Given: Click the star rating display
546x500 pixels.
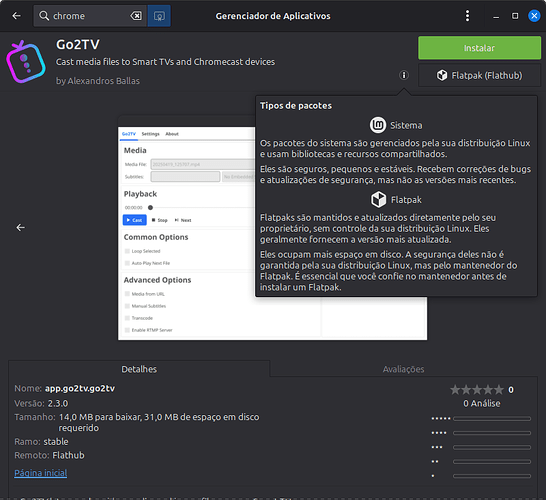Looking at the screenshot, I should (x=477, y=390).
